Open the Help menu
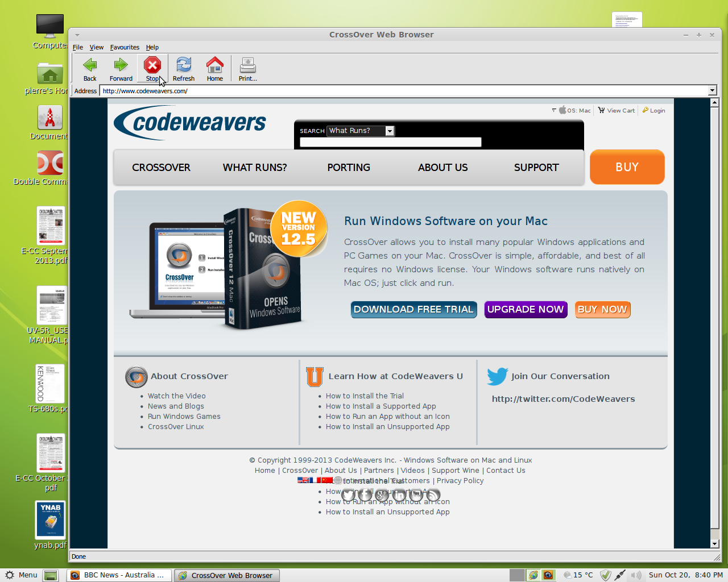The image size is (728, 582). tap(152, 47)
